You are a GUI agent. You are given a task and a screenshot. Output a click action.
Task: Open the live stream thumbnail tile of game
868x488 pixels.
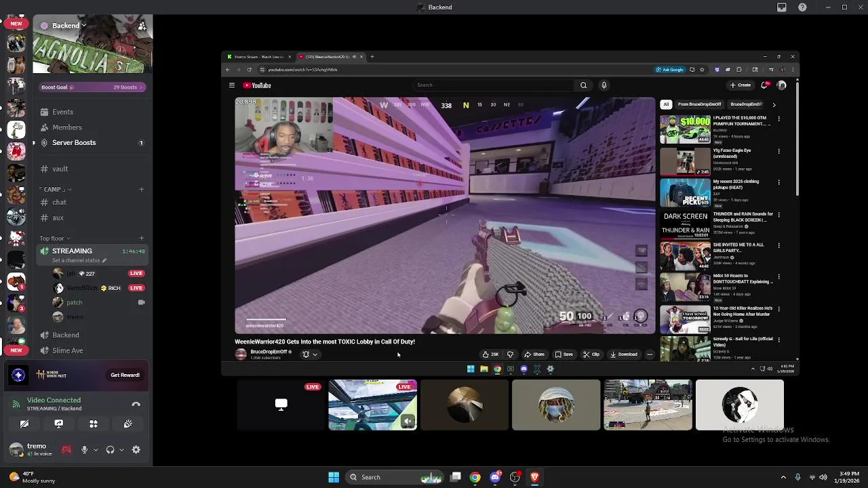point(372,405)
